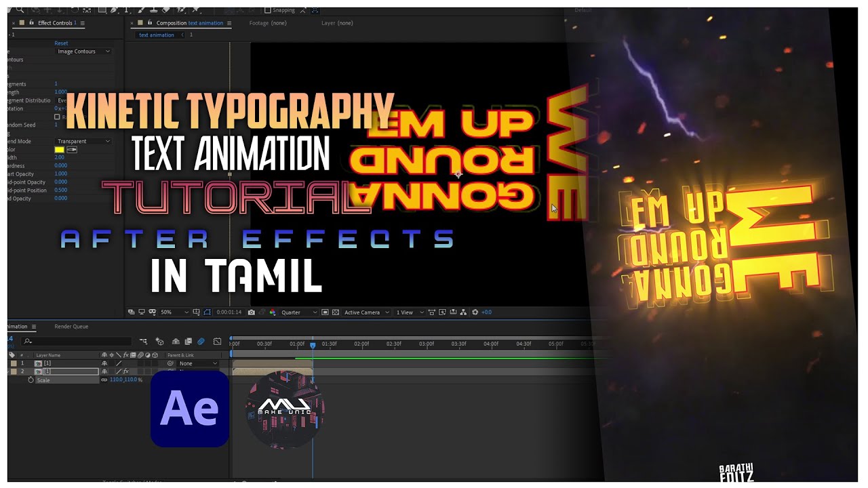Image resolution: width=868 pixels, height=488 pixels.
Task: Open the 50% magnification dropdown
Action: point(174,312)
